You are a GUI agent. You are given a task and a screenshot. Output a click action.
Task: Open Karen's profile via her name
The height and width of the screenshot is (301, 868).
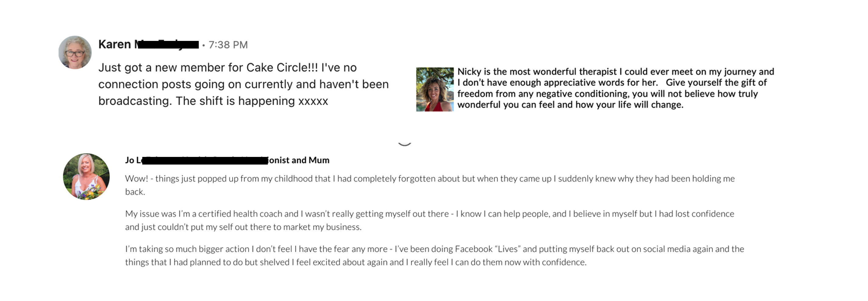115,45
